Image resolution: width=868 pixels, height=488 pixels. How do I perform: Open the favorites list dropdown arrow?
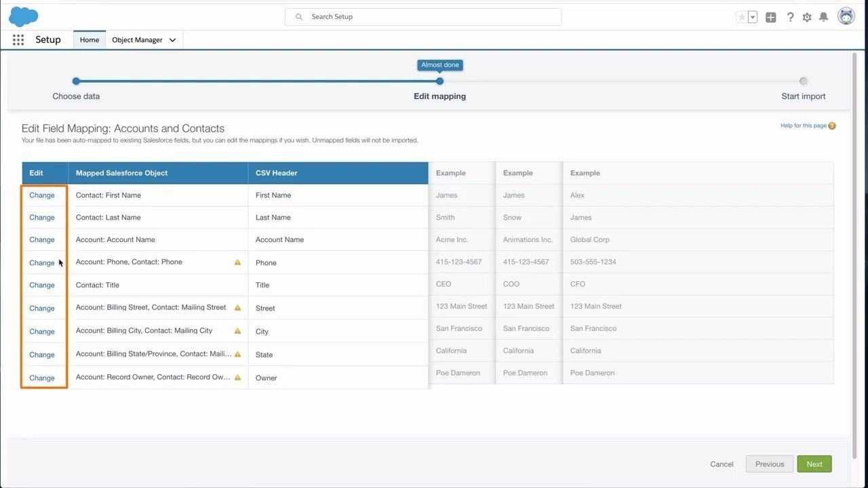tap(753, 17)
